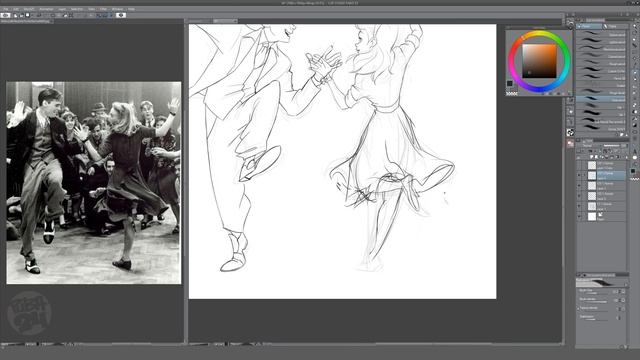
Task: Click the Save icon in command bar
Action: 27,16
